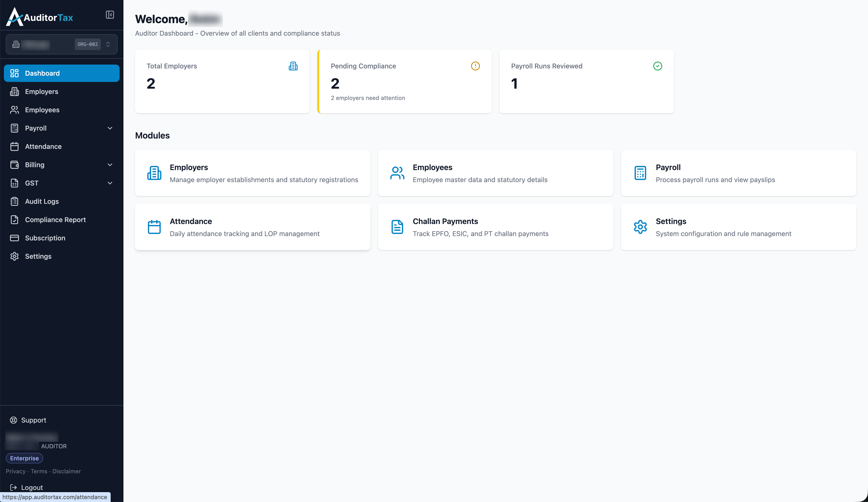The image size is (868, 502).
Task: Click the Settings module gear icon
Action: [640, 227]
